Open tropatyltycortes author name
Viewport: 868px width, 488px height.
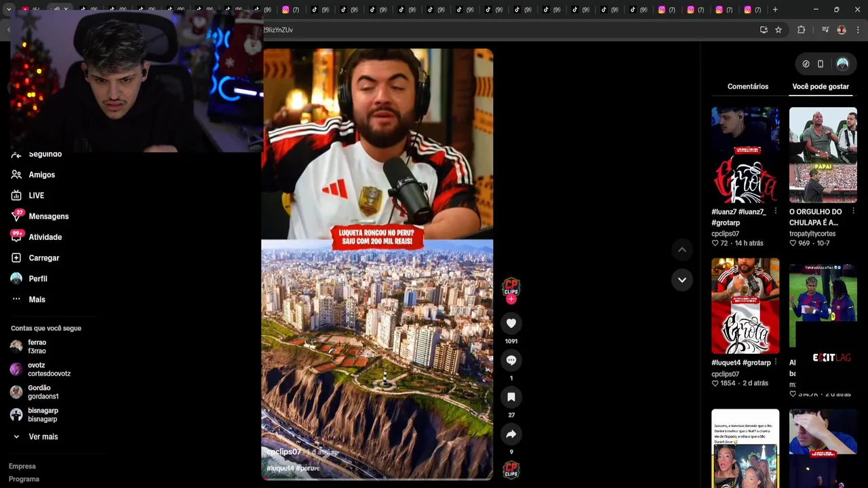[812, 234]
